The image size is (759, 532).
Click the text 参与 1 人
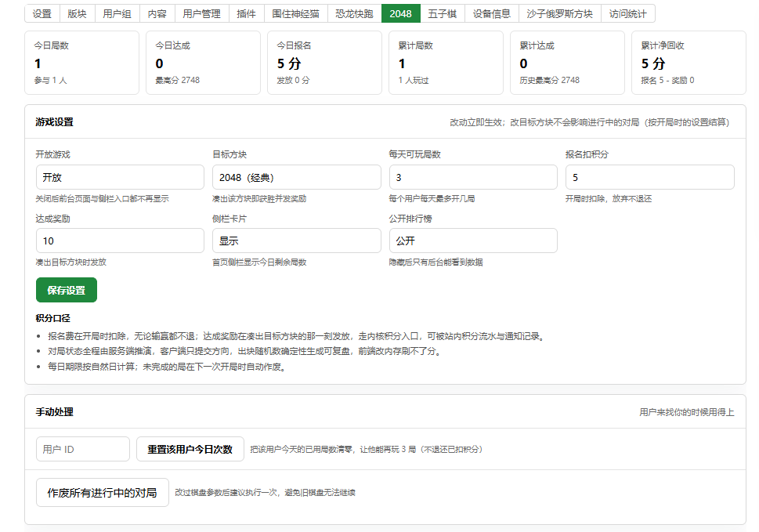(50, 81)
